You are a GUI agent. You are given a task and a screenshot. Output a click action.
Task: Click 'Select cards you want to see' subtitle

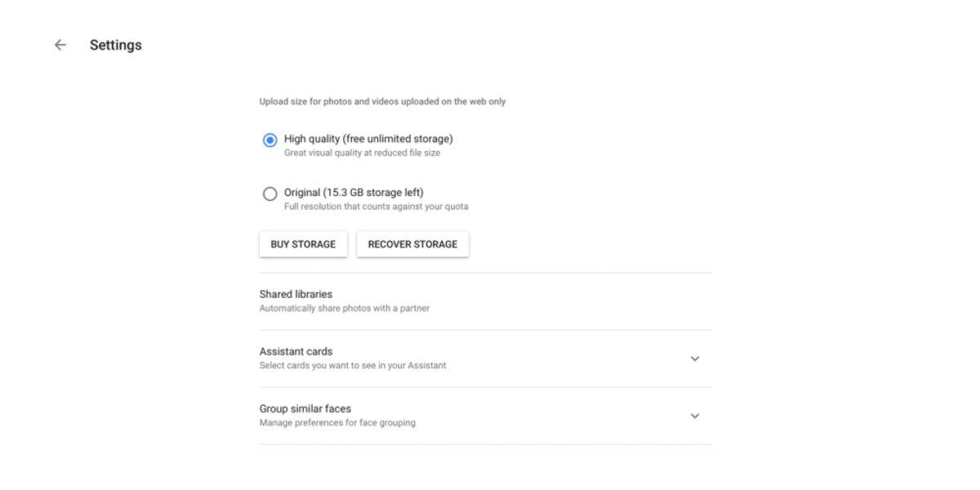click(x=352, y=365)
